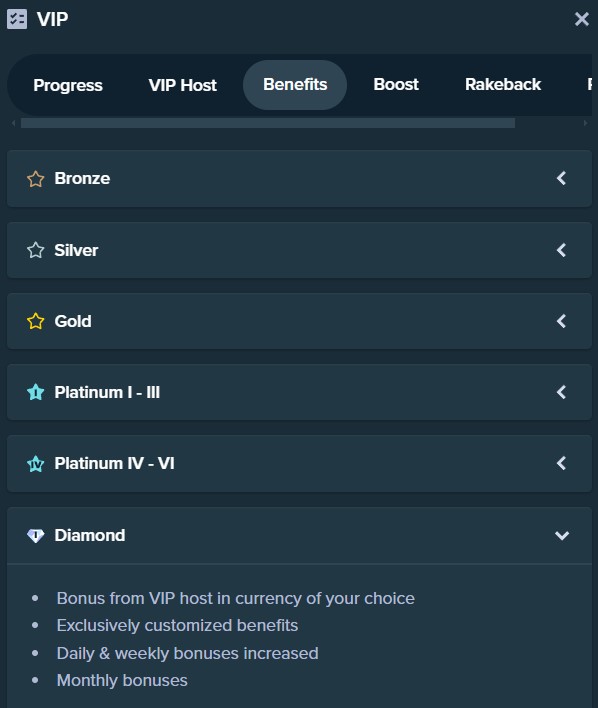The height and width of the screenshot is (708, 598).
Task: Go to the Rakeback tab
Action: pyautogui.click(x=503, y=85)
